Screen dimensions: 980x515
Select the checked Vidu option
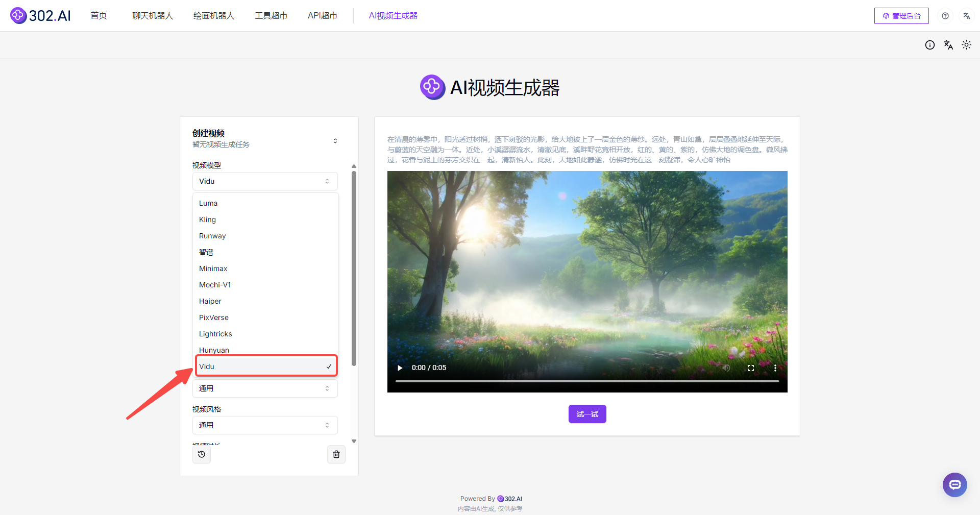[x=266, y=366]
